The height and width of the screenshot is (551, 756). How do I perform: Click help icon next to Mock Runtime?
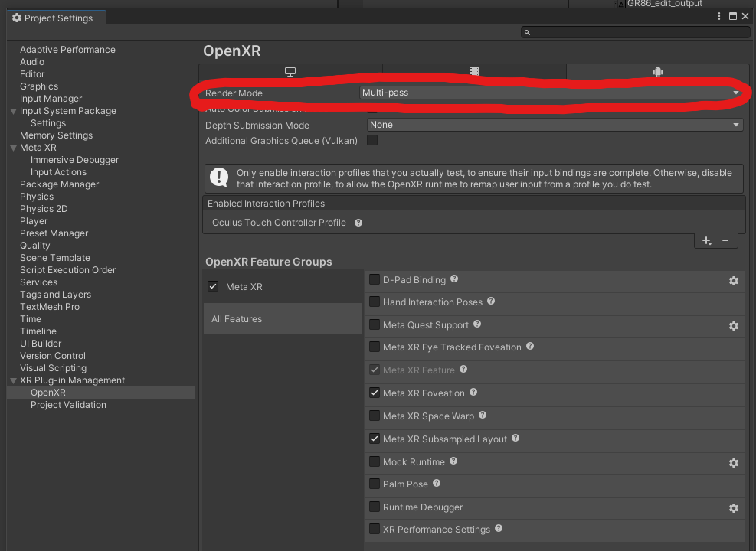[453, 461]
